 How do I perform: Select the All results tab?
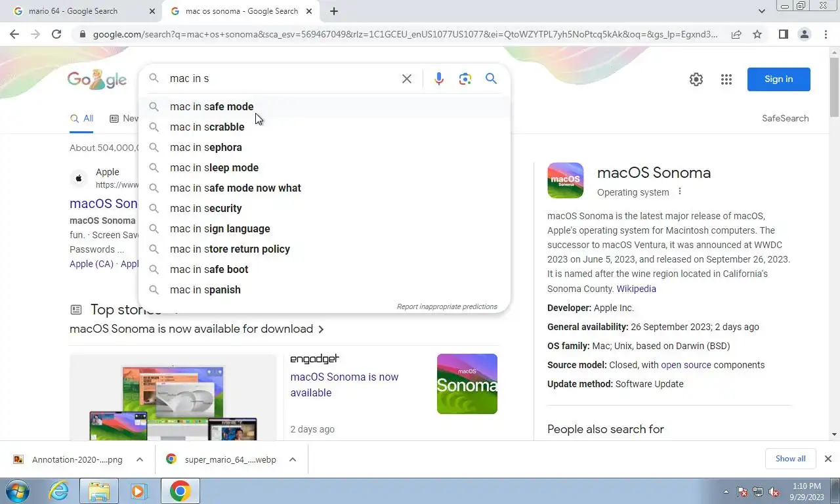pos(81,118)
